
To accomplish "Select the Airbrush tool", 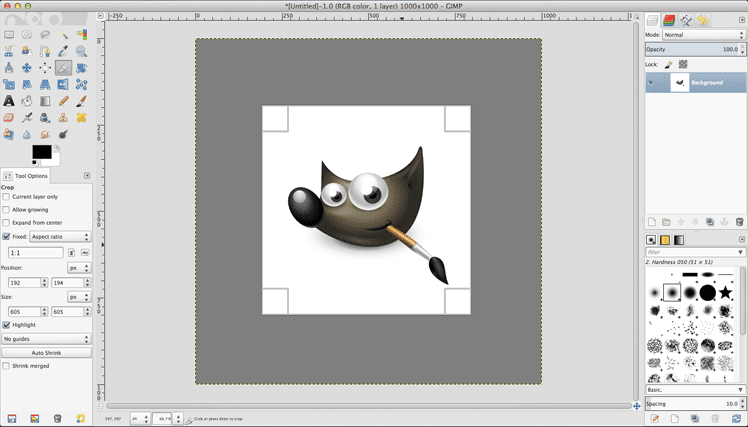I will [x=27, y=117].
